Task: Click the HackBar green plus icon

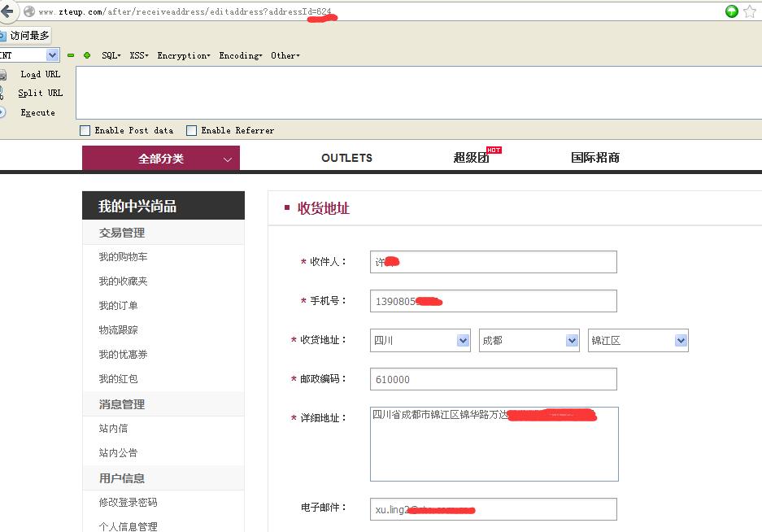Action: (x=87, y=55)
